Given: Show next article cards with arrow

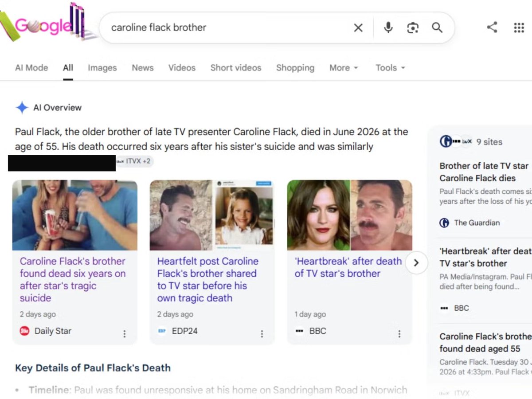Looking at the screenshot, I should click(x=416, y=262).
